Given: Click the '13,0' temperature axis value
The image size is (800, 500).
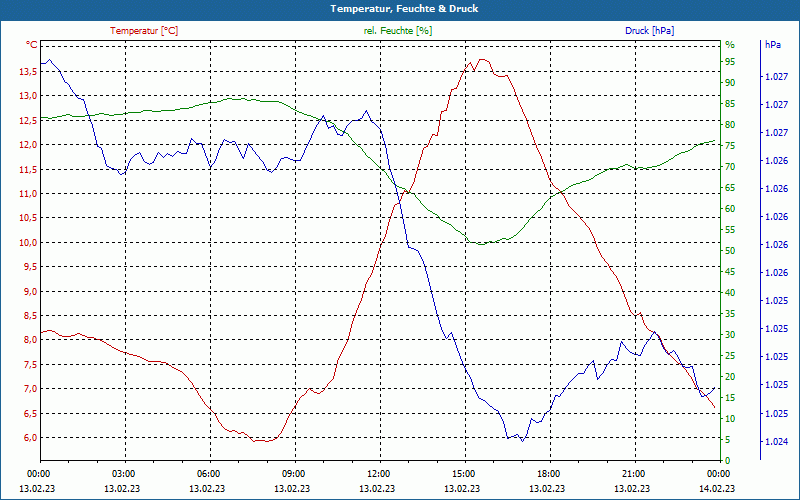Looking at the screenshot, I should [x=28, y=96].
